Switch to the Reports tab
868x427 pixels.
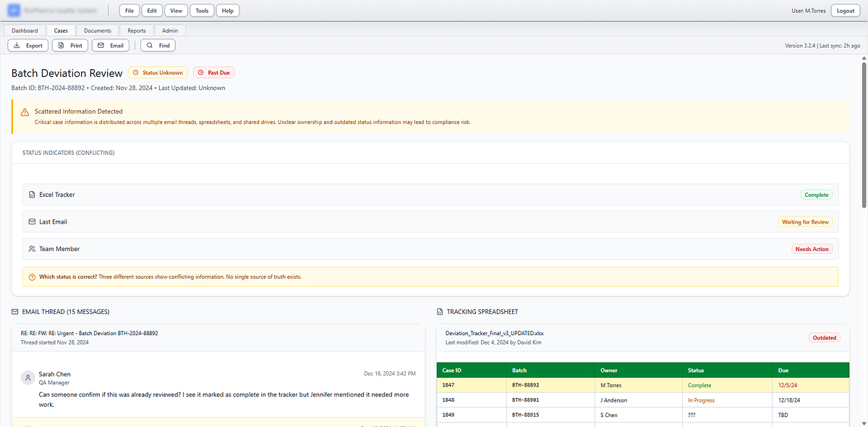click(137, 30)
